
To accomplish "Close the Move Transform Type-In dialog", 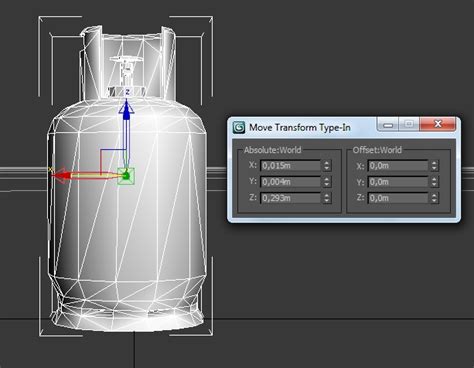I will pyautogui.click(x=438, y=124).
